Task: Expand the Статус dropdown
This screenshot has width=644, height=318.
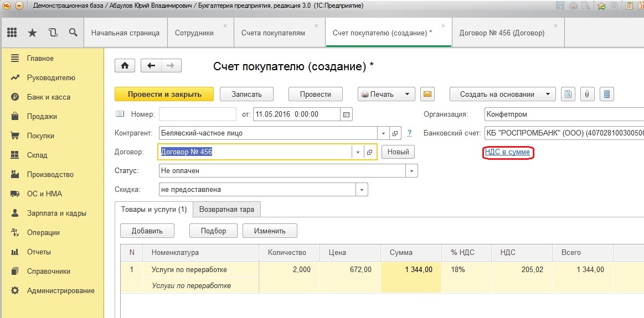Action: tap(411, 171)
